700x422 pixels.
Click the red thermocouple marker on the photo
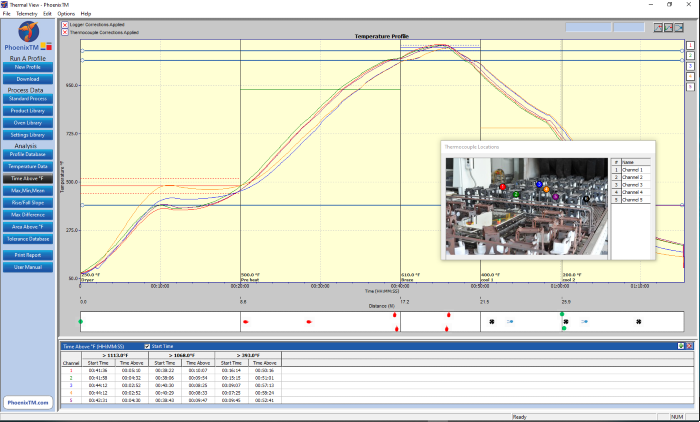coord(503,187)
